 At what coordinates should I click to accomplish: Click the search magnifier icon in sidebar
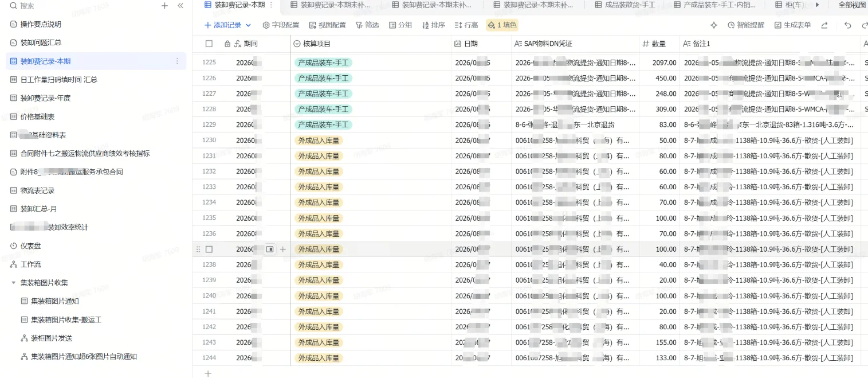14,6
